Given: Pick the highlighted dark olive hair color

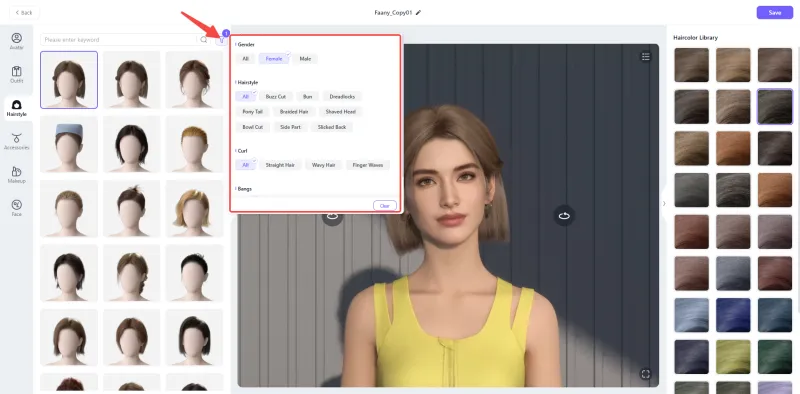Looking at the screenshot, I should click(x=774, y=107).
